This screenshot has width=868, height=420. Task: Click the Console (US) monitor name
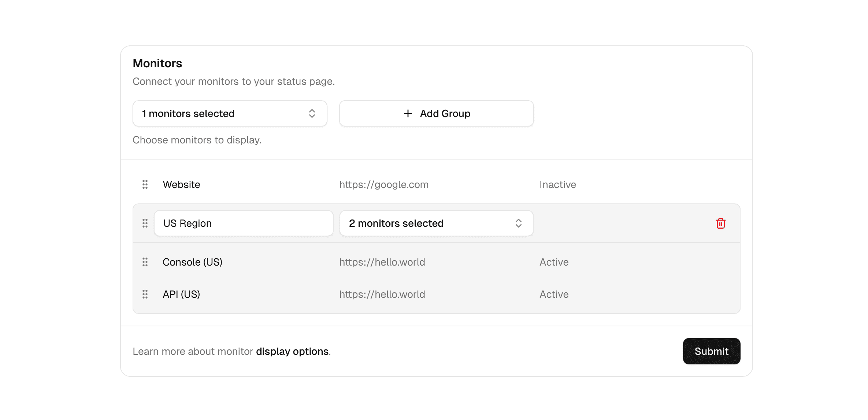[x=192, y=262]
